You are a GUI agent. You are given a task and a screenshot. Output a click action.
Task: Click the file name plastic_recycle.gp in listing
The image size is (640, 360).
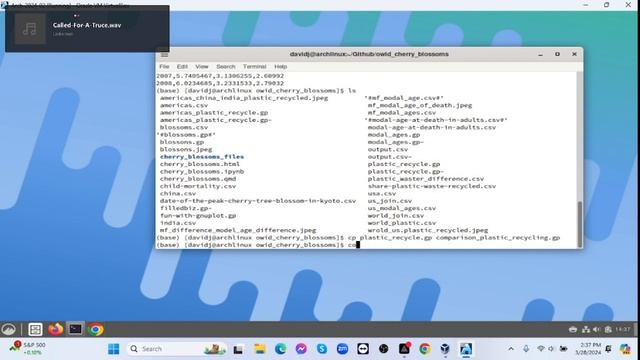click(x=404, y=164)
